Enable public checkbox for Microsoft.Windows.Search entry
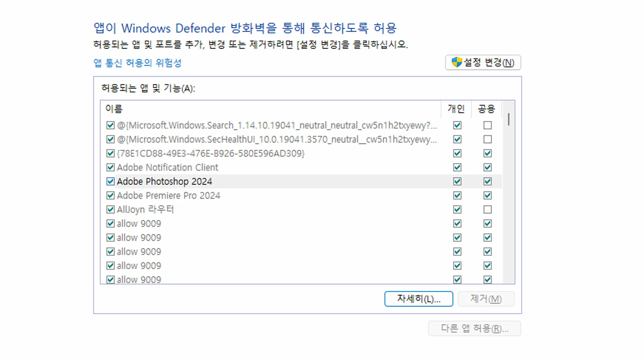Image resolution: width=644 pixels, height=362 pixels. point(487,125)
